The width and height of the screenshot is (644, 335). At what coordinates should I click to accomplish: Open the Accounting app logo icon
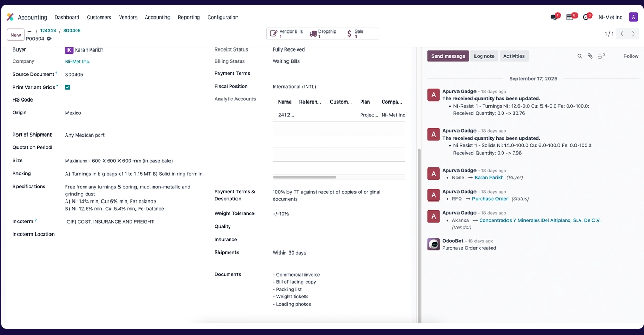(x=10, y=17)
